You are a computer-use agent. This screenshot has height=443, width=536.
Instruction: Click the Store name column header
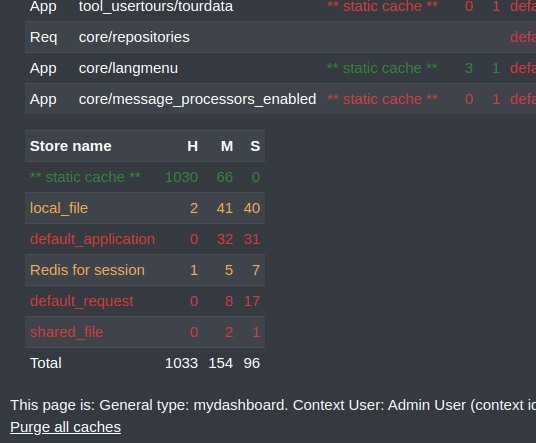71,146
